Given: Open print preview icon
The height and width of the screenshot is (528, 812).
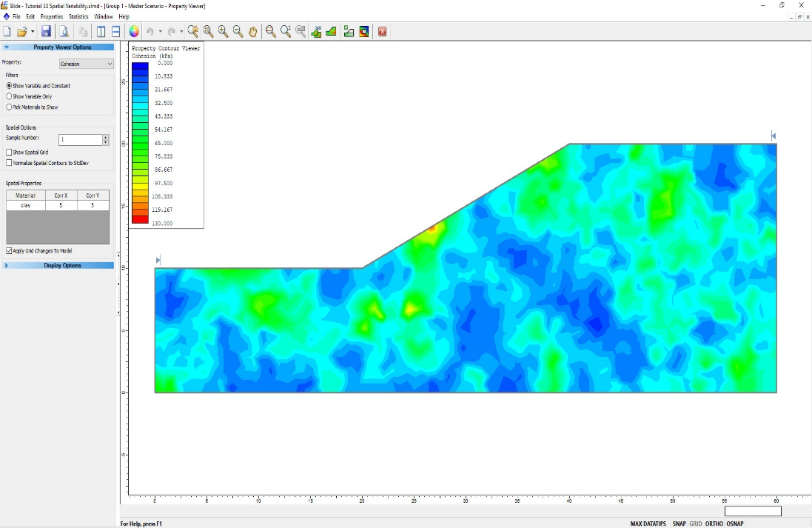Looking at the screenshot, I should 64,32.
